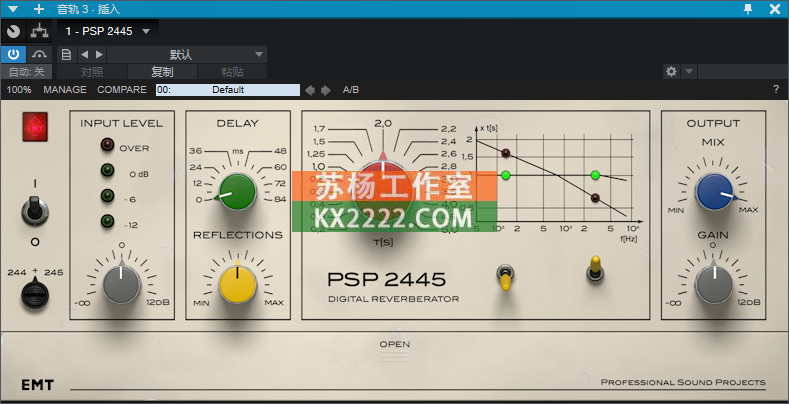Screen dimensions: 789x404
Task: Flip the I/O toggle switch
Action: coord(35,211)
